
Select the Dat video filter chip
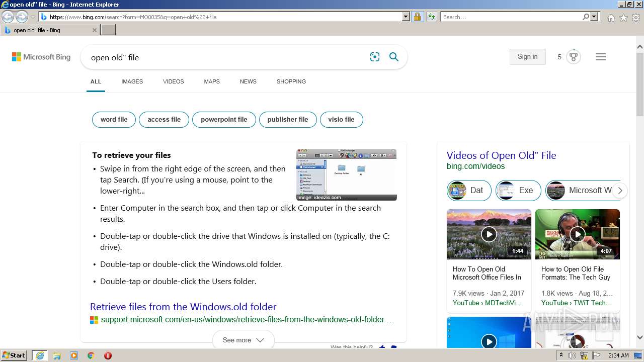click(469, 191)
